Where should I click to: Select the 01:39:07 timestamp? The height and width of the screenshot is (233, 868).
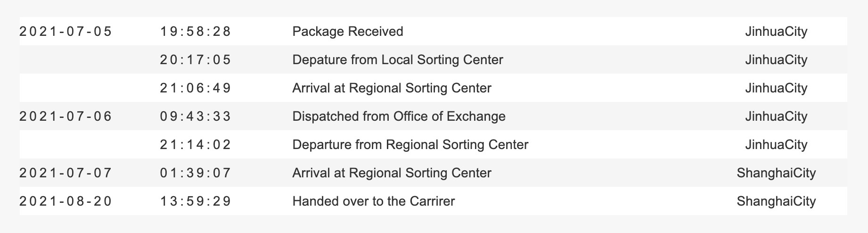click(x=196, y=173)
